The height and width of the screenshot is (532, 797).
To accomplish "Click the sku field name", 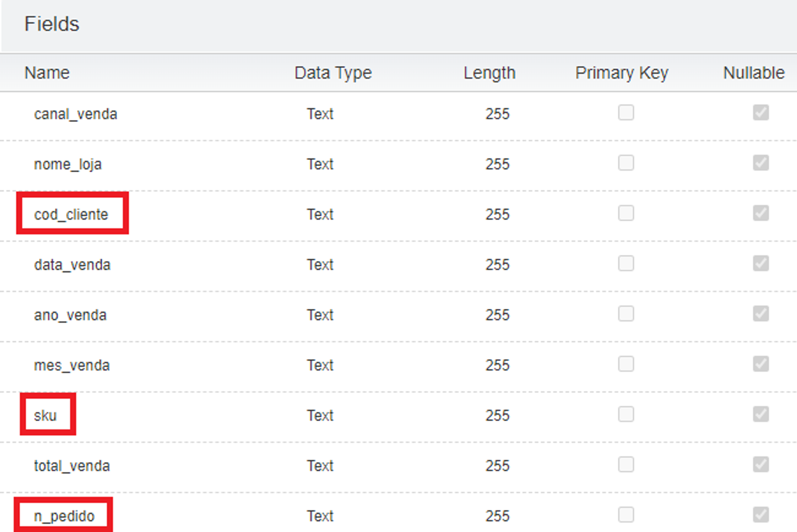I will pyautogui.click(x=45, y=416).
